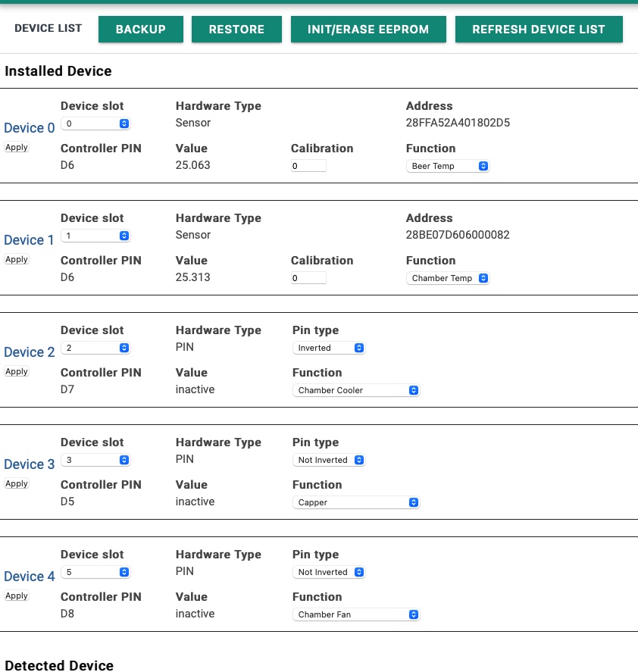The image size is (638, 672).
Task: Open Beer Temp function dropdown
Action: (448, 166)
